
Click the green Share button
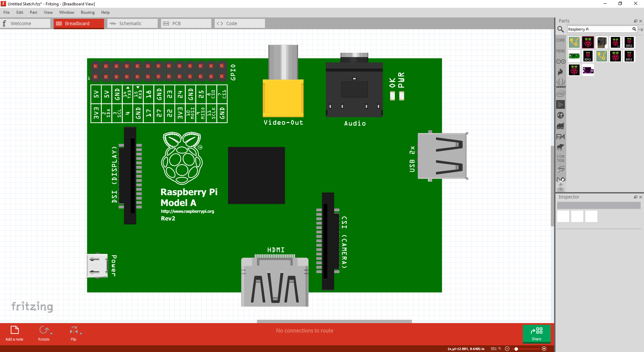pos(536,334)
